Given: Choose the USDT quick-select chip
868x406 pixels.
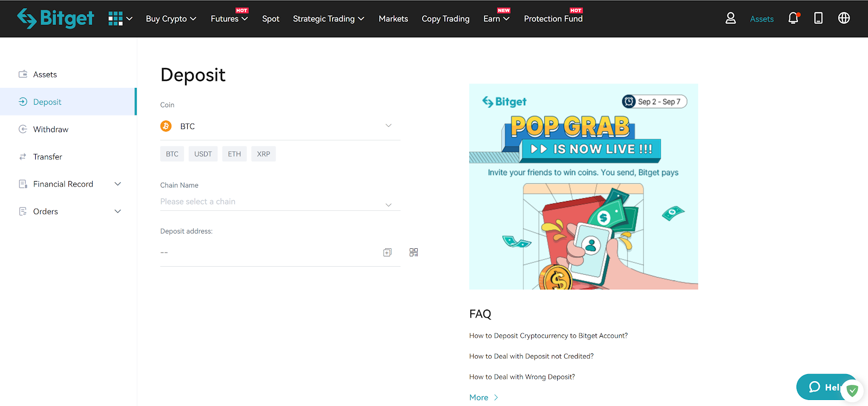Looking at the screenshot, I should click(x=203, y=154).
